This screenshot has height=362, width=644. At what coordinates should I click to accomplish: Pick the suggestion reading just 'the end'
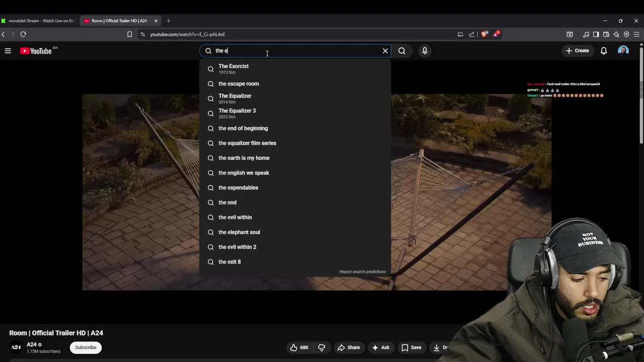(x=295, y=202)
